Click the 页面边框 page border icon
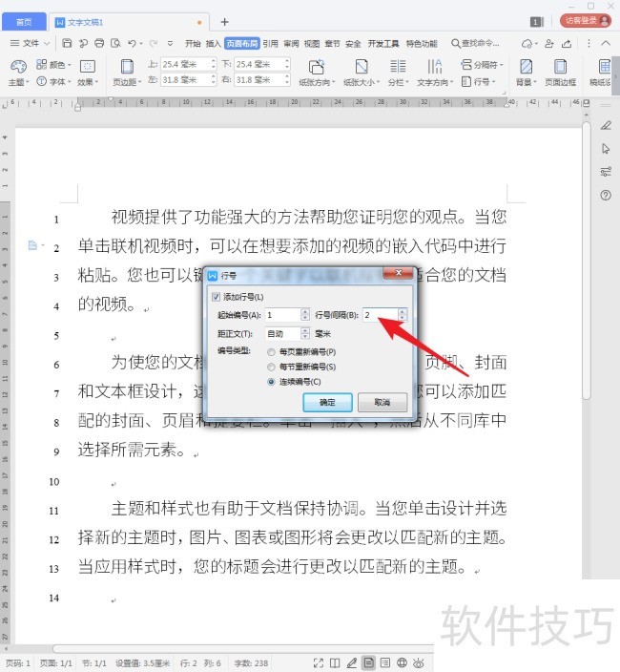The image size is (620, 672). pos(560,67)
